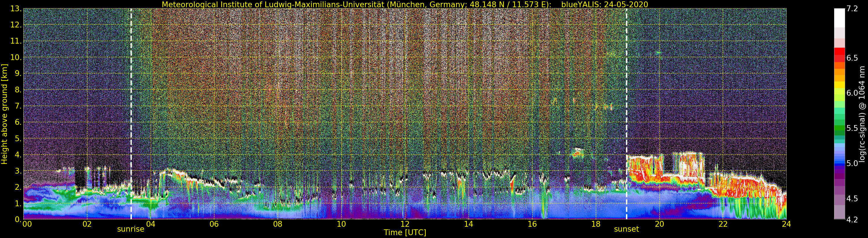Click the 'Height above ground [km]' axis label
The height and width of the screenshot is (238, 868).
(x=4, y=114)
